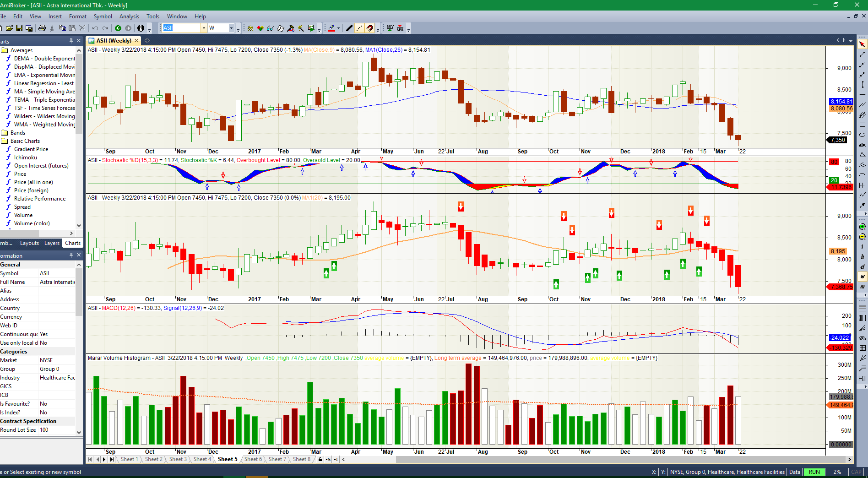Print the chart with the printer icon
The height and width of the screenshot is (478, 868).
42,28
